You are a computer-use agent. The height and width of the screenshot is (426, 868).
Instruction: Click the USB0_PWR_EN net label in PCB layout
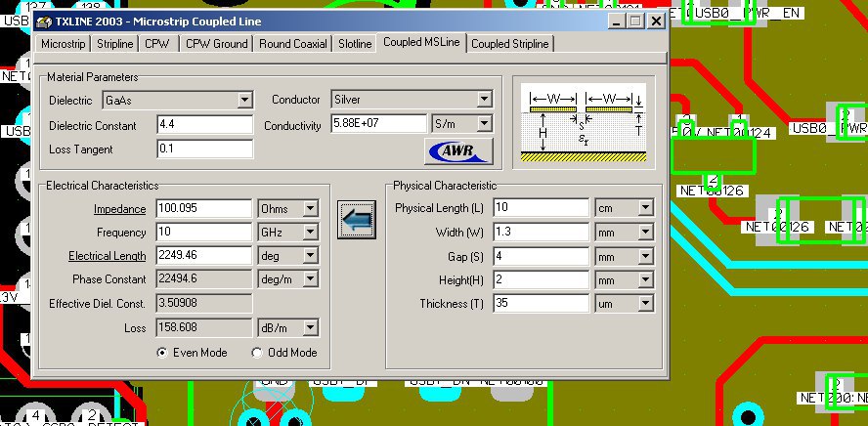[x=748, y=13]
